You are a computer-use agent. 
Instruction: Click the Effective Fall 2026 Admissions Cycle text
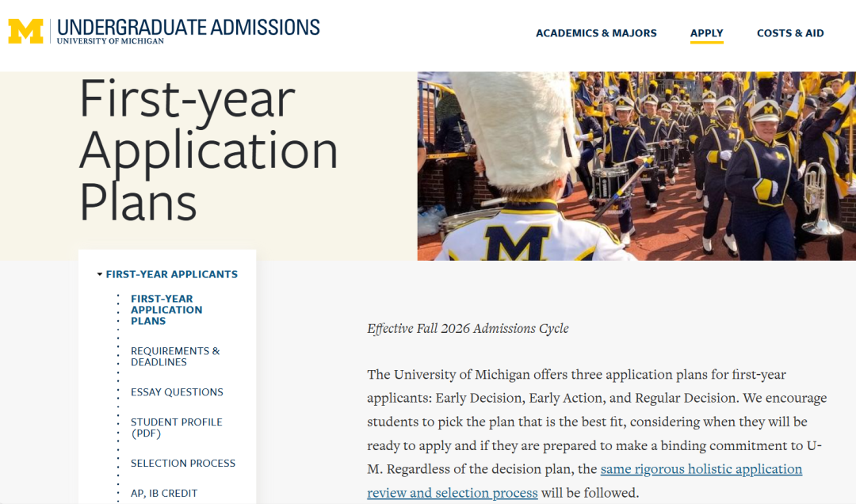(468, 328)
